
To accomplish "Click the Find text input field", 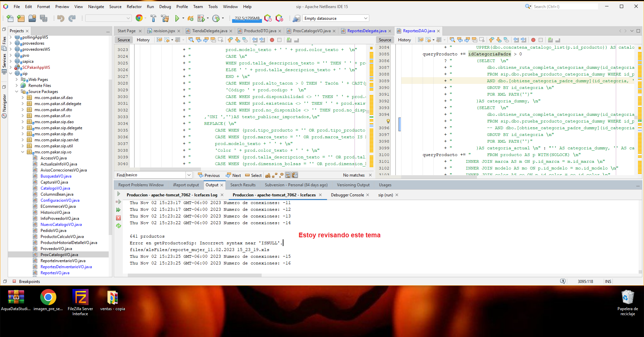I will 155,175.
